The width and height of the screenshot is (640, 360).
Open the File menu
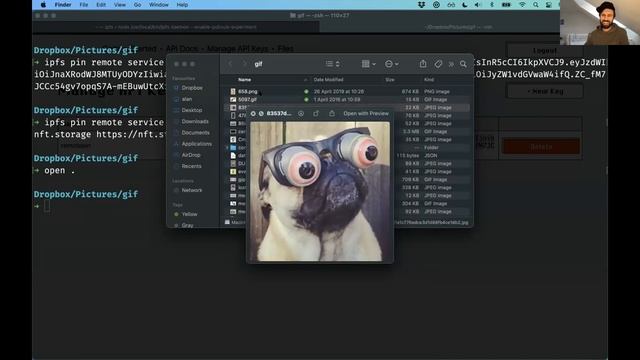pos(84,5)
